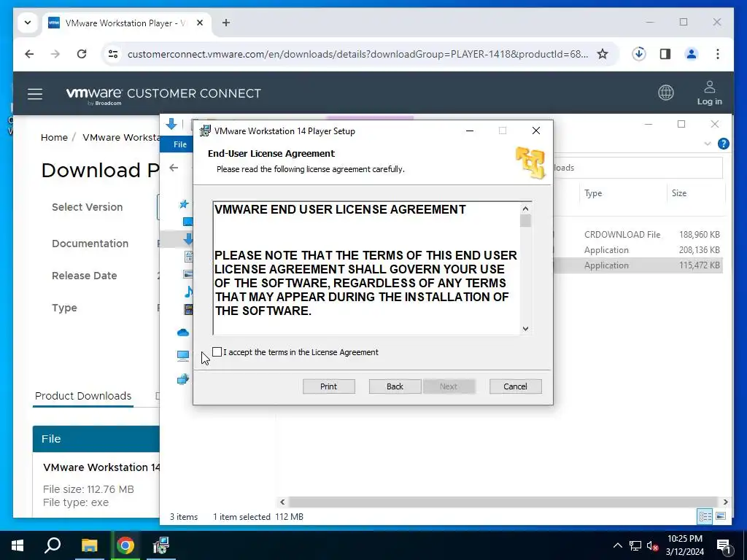This screenshot has width=747, height=560.
Task: Select the 115,472 KB Application row
Action: (638, 265)
